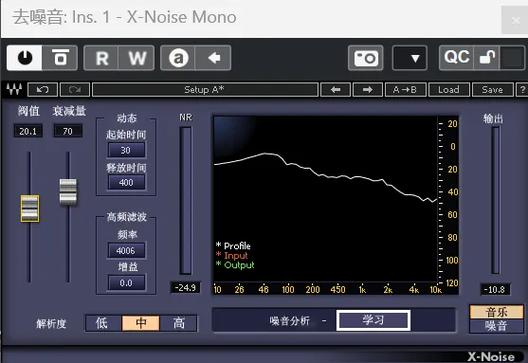Click the camera snapshot icon
528x363 pixels.
click(x=366, y=58)
